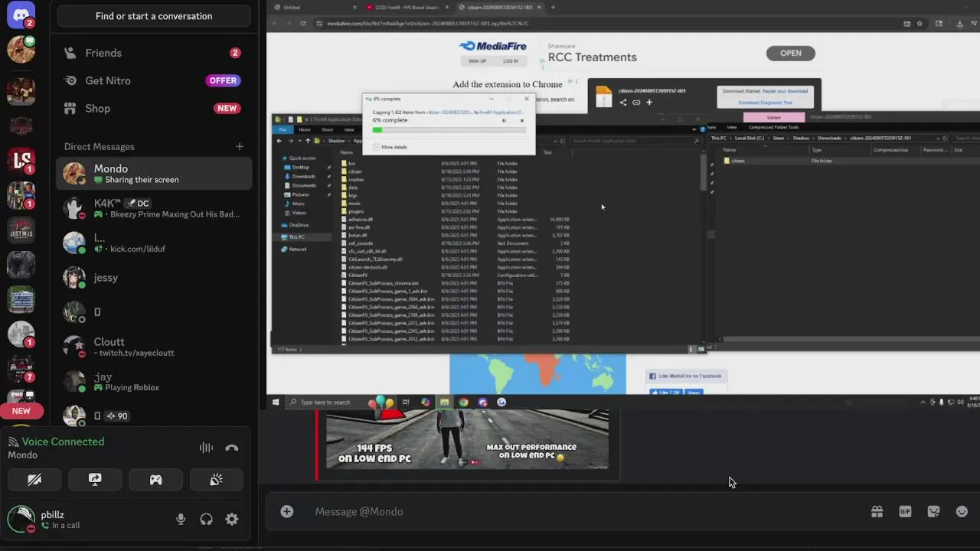Click Repair your download link
Image resolution: width=980 pixels, height=551 pixels.
pyautogui.click(x=785, y=91)
